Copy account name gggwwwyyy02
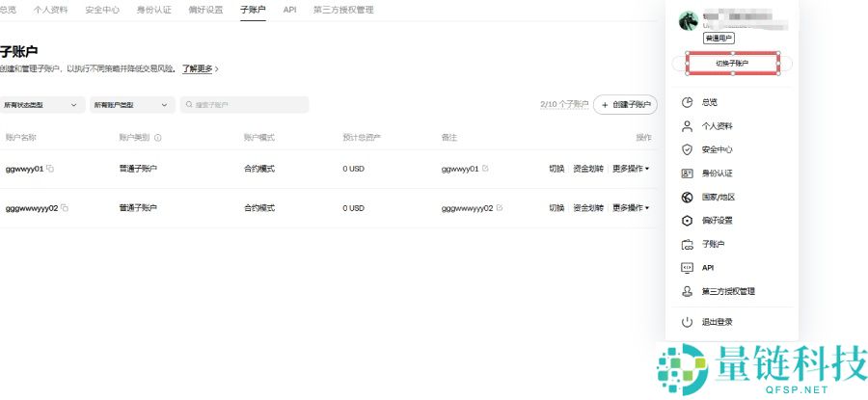Image resolution: width=868 pixels, height=400 pixels. [x=65, y=208]
